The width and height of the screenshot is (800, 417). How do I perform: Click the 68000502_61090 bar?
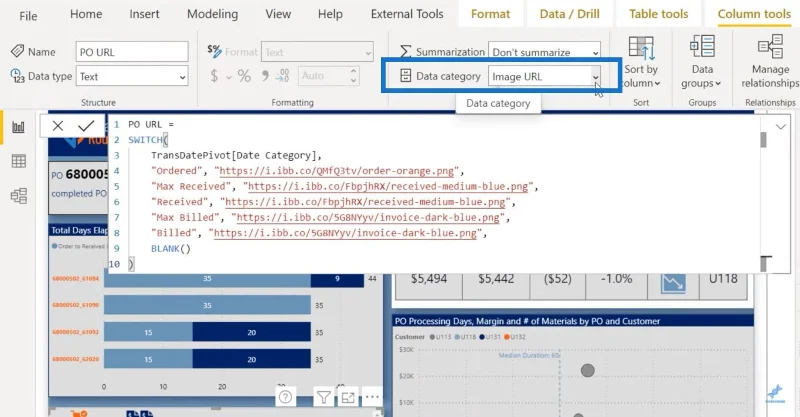click(x=207, y=305)
